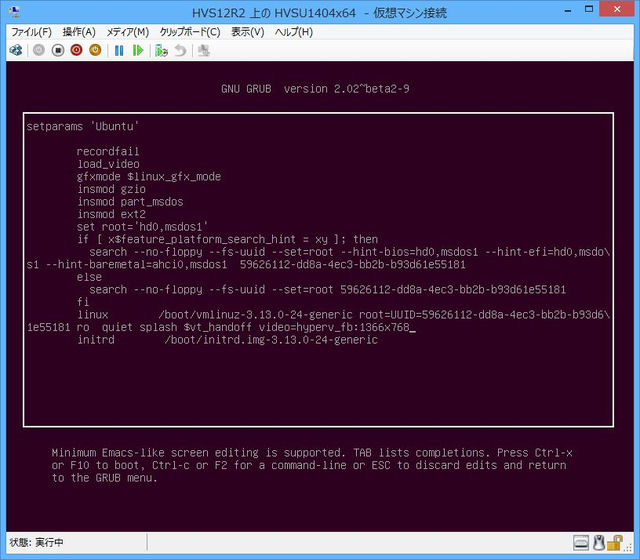Click the if x$feature_platform_search_hint line
This screenshot has height=560, width=640.
227,240
